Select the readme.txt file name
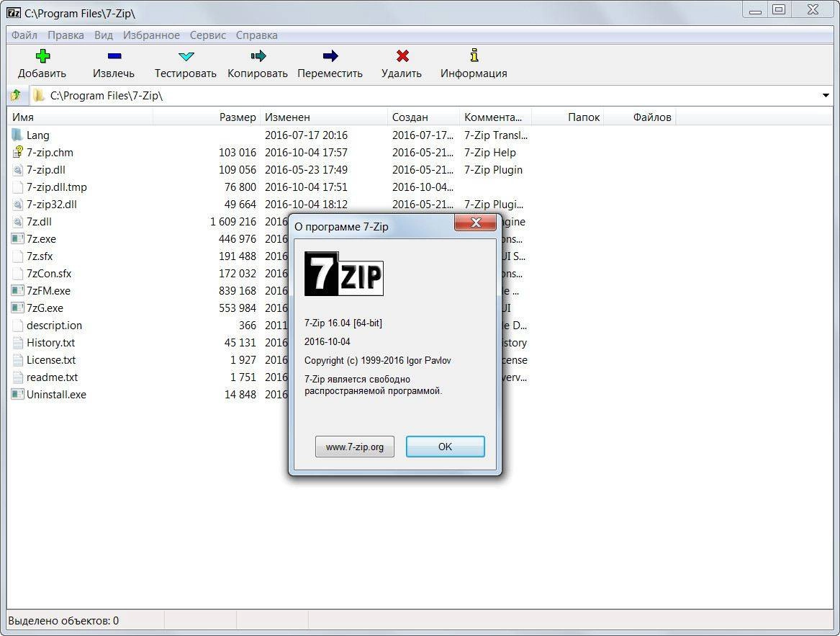This screenshot has width=840, height=636. tap(52, 377)
